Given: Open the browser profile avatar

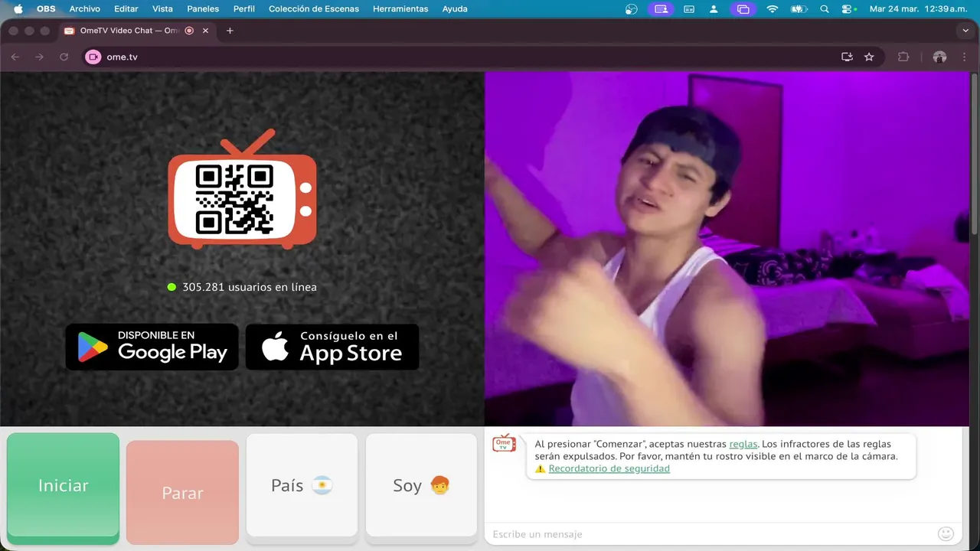Looking at the screenshot, I should [940, 57].
